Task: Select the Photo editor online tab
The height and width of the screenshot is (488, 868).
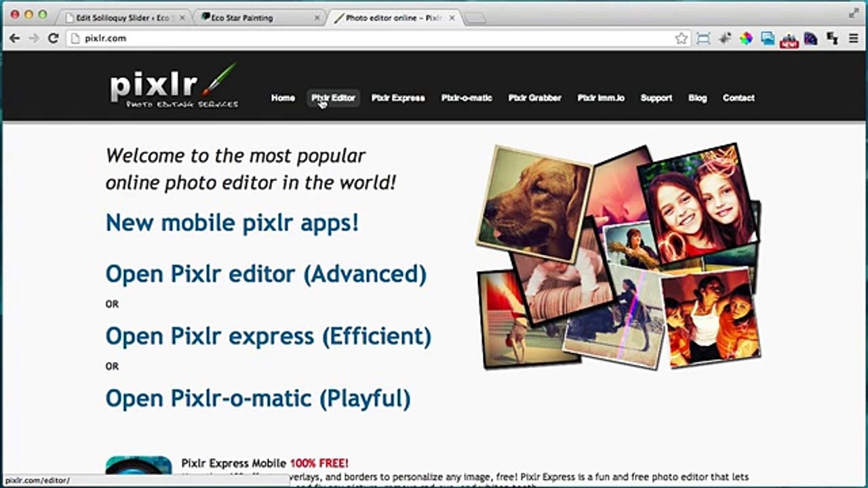Action: point(393,18)
